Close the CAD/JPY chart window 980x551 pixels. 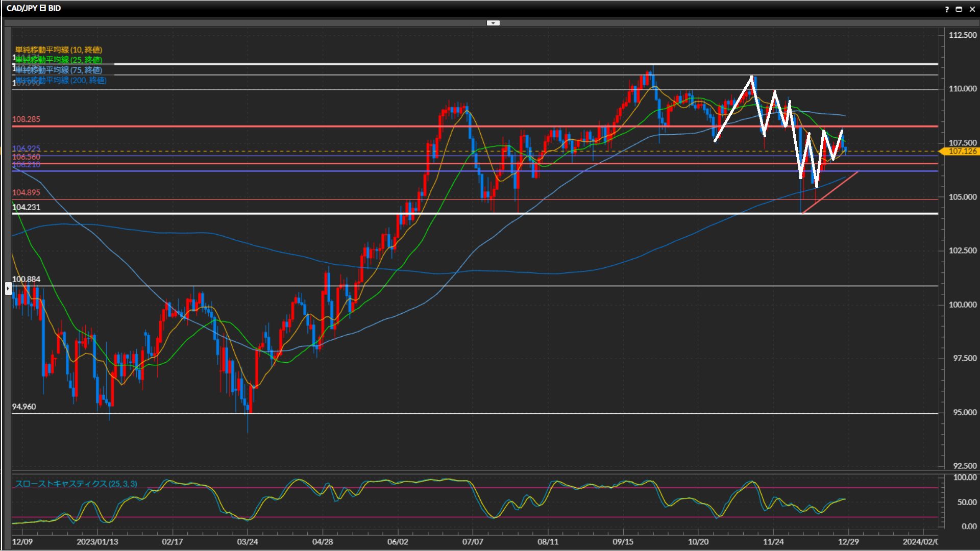click(x=972, y=9)
